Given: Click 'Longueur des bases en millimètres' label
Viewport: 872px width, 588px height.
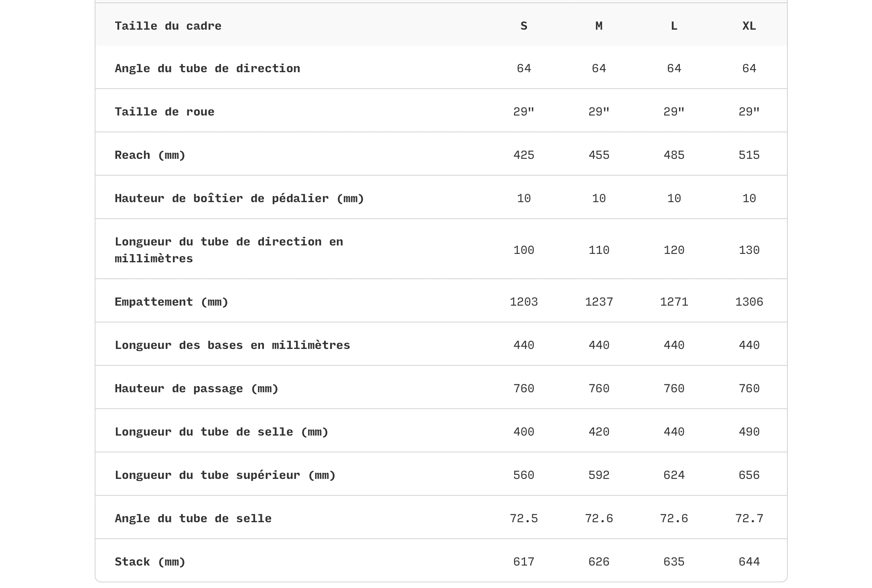Looking at the screenshot, I should coord(232,345).
